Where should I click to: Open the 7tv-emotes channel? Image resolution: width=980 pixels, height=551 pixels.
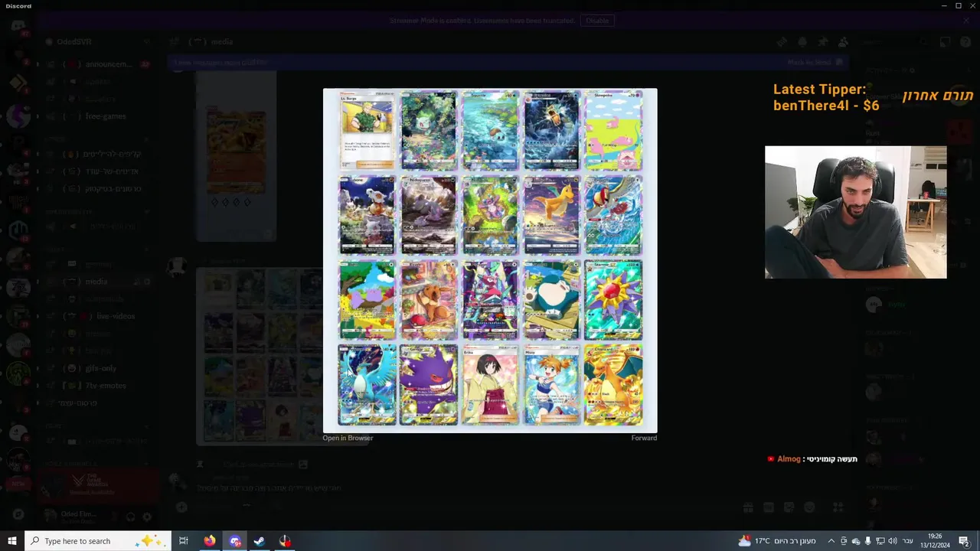point(98,386)
